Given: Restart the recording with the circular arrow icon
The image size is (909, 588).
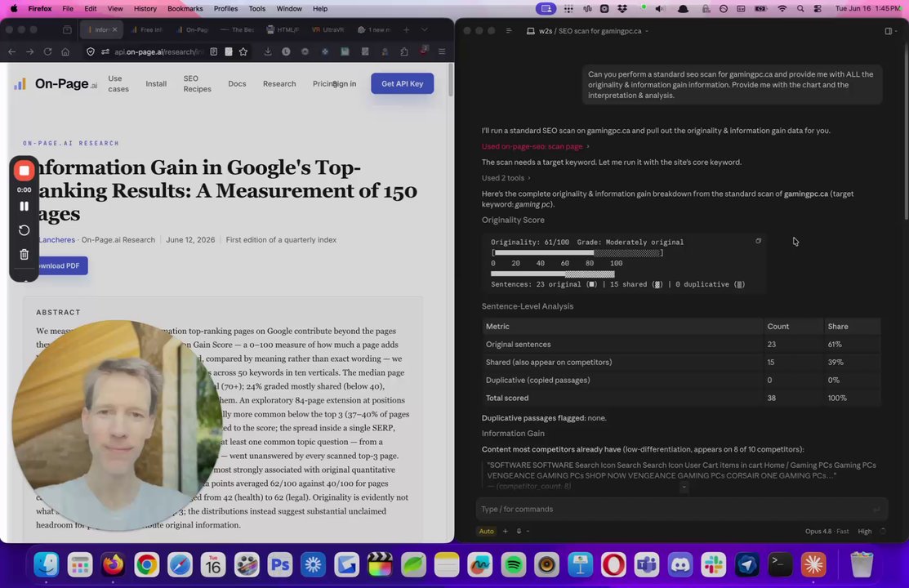Looking at the screenshot, I should coord(24,230).
